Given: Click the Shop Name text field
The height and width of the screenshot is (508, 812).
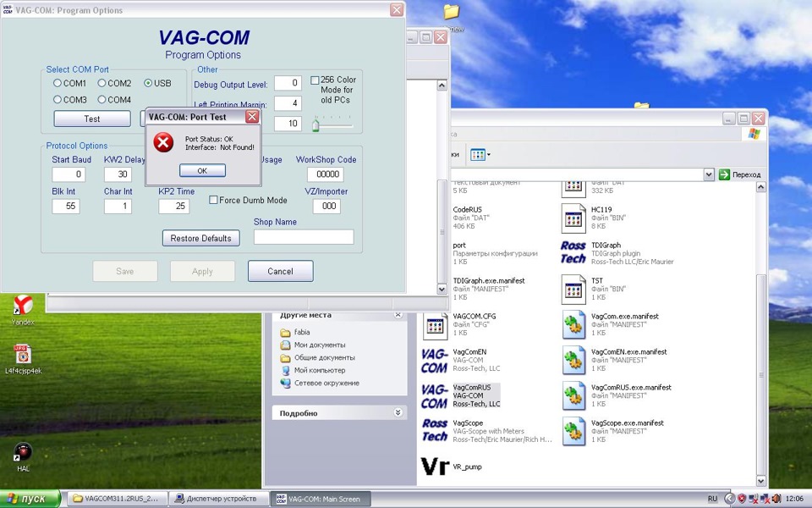Looking at the screenshot, I should tap(304, 237).
